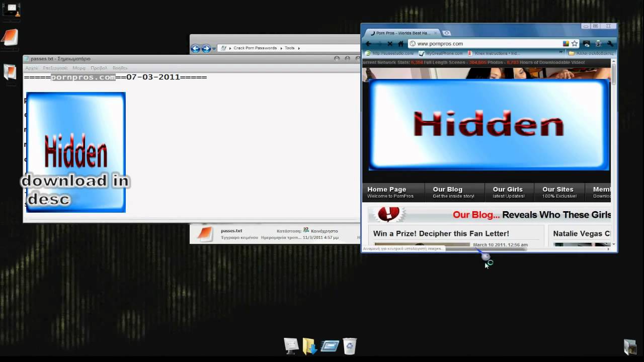The width and height of the screenshot is (644, 362).
Task: Click the red exclamation blog icon
Action: pyautogui.click(x=388, y=215)
